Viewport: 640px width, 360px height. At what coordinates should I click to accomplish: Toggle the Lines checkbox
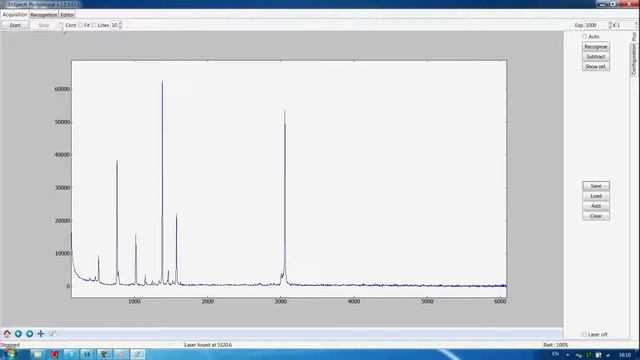tap(94, 25)
